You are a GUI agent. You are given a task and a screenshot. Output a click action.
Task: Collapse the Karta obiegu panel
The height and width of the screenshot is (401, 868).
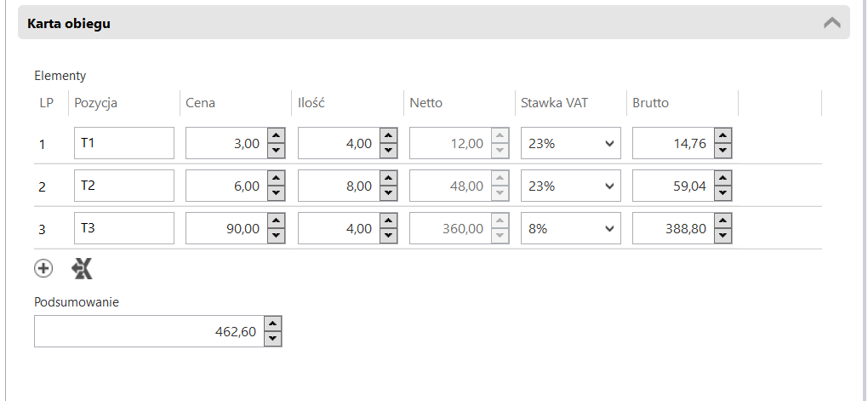tap(831, 24)
